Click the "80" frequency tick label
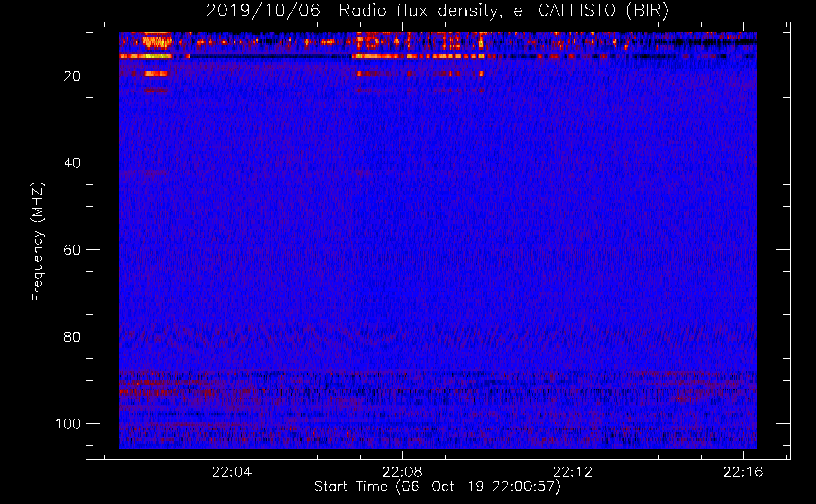Image resolution: width=816 pixels, height=504 pixels. pos(73,337)
